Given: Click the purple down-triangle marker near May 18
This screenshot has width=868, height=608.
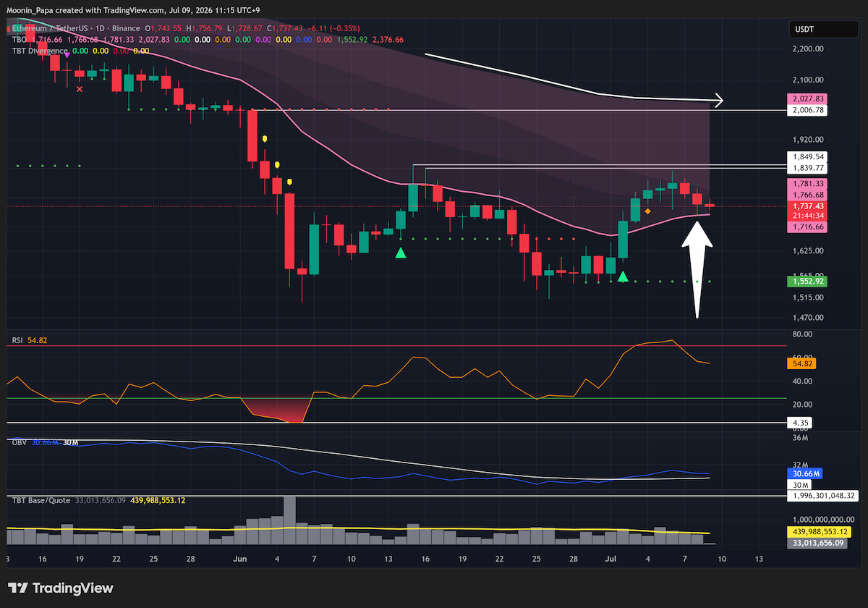Looking at the screenshot, I should pos(67,54).
